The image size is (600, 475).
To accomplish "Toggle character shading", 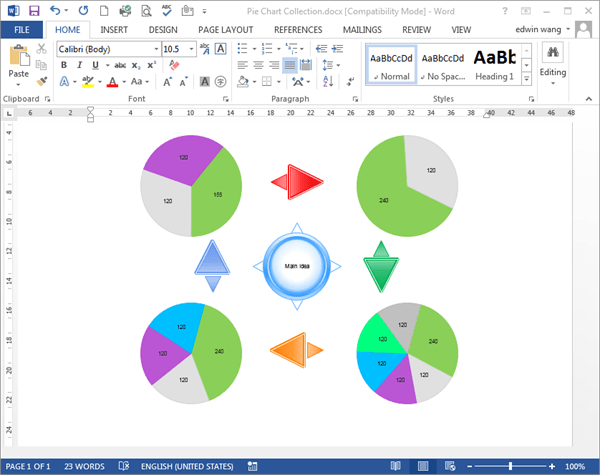I will (205, 82).
